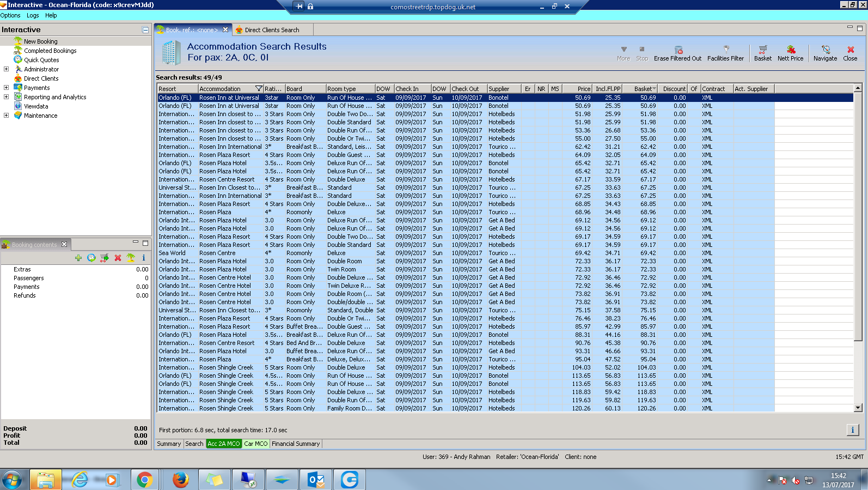
Task: Select the Car MCO tab
Action: pos(256,444)
